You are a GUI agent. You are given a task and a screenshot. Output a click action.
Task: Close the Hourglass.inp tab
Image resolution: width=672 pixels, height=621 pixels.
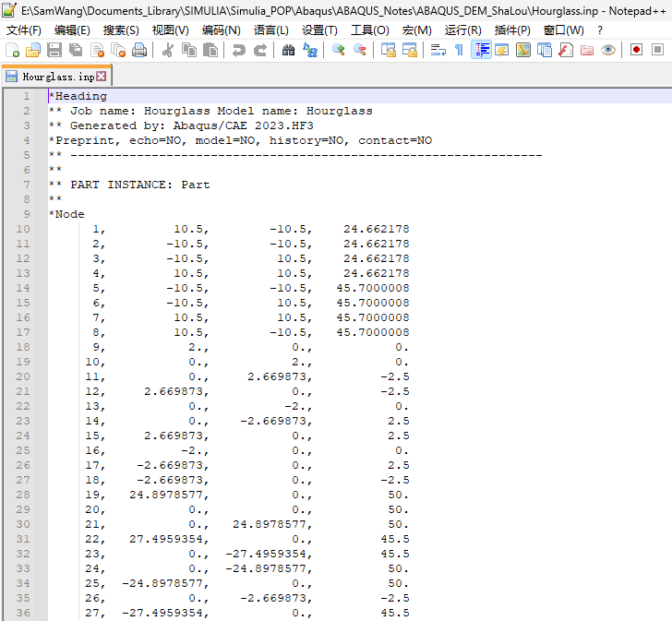click(x=102, y=77)
